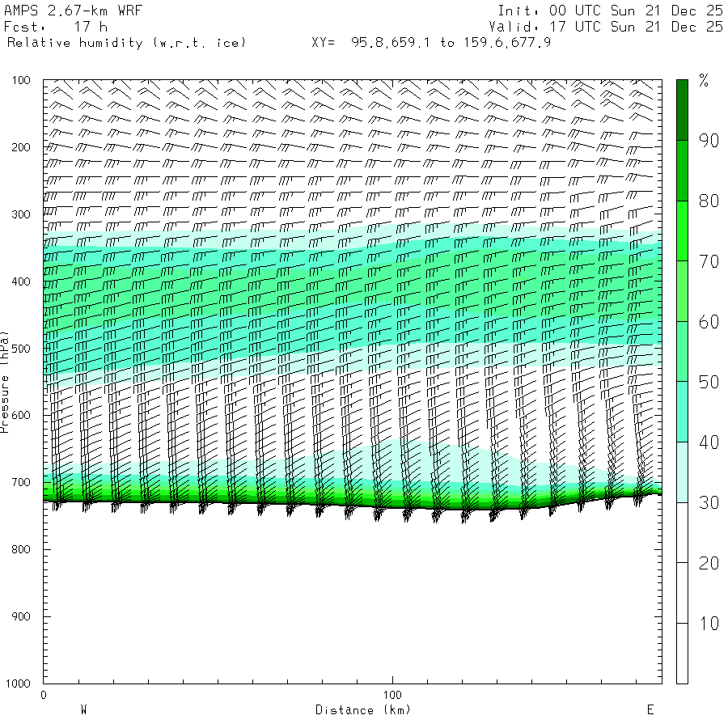Click the colorbar label '70'
Image resolution: width=728 pixels, height=728 pixels.
click(x=709, y=261)
